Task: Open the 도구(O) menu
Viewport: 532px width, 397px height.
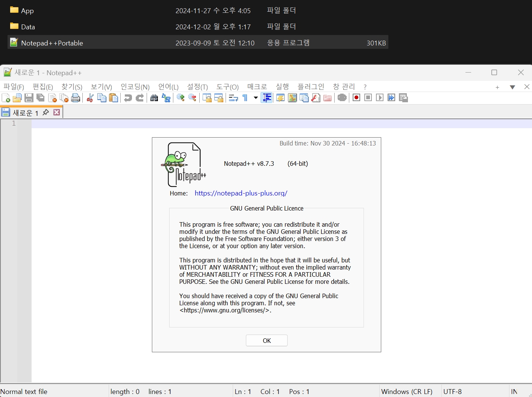Action: (227, 87)
